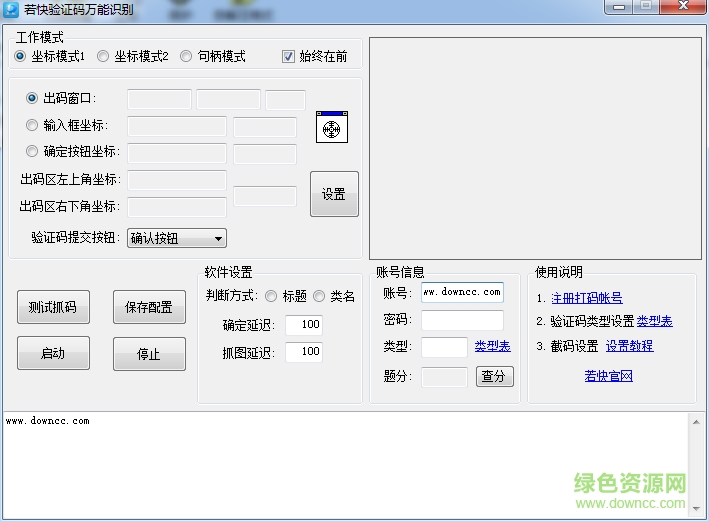Choose the 输入框坐标 radio option
This screenshot has width=709, height=522.
click(32, 125)
